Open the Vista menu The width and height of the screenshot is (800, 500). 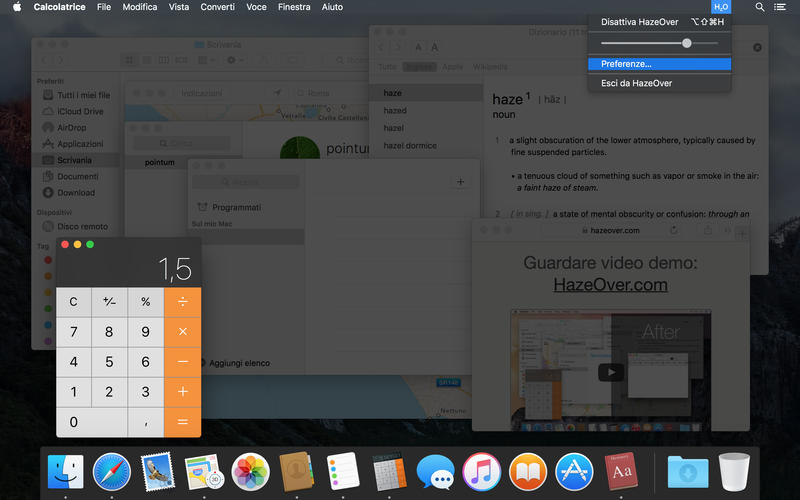coord(179,7)
